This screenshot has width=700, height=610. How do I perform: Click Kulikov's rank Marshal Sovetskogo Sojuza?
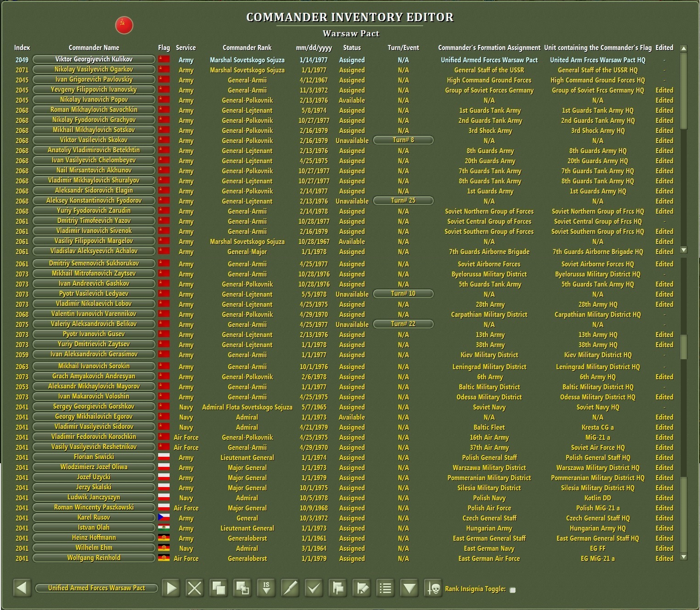pos(247,60)
